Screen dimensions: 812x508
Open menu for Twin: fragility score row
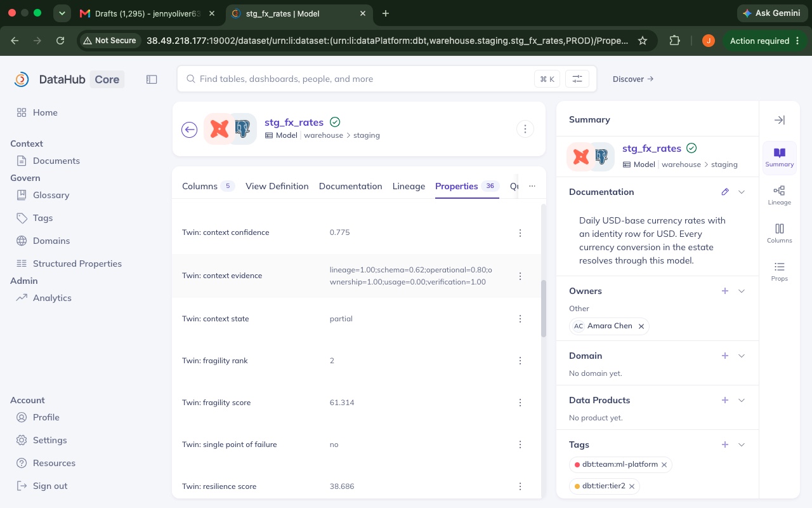click(520, 403)
